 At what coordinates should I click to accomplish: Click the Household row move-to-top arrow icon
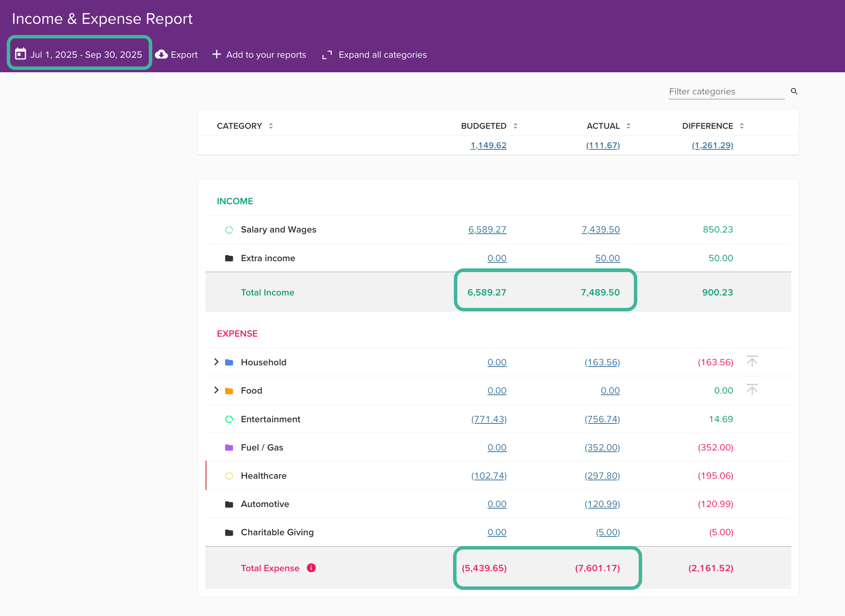click(x=752, y=361)
